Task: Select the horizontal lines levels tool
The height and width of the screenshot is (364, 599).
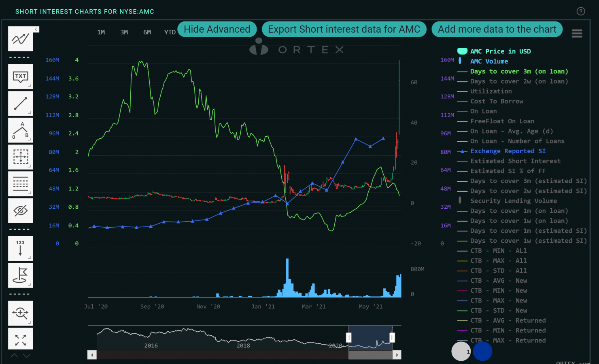Action: point(20,184)
